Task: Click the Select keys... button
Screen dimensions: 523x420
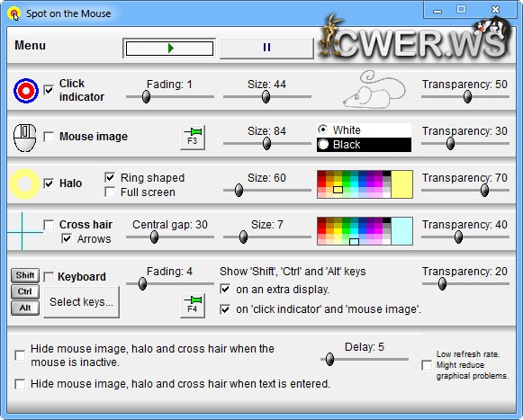Action: [81, 302]
